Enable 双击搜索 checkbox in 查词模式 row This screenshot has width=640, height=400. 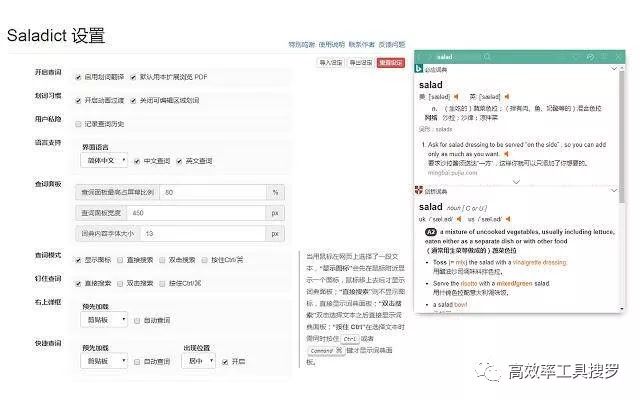(162, 260)
